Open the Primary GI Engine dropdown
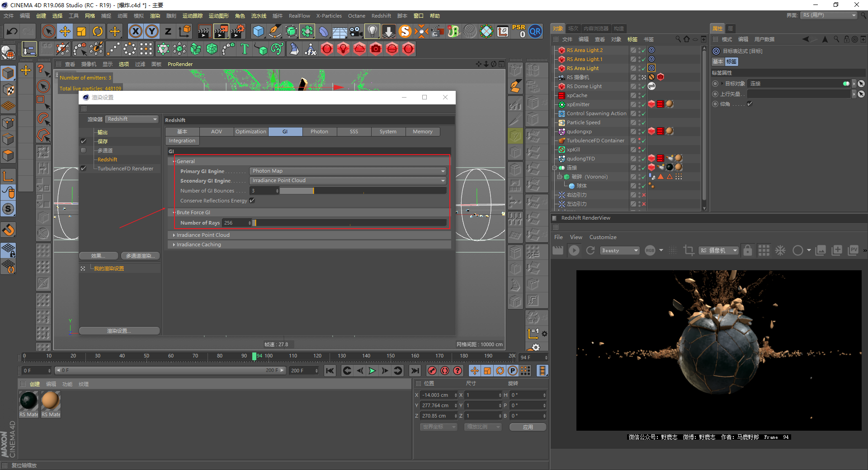This screenshot has width=868, height=470. pos(348,171)
